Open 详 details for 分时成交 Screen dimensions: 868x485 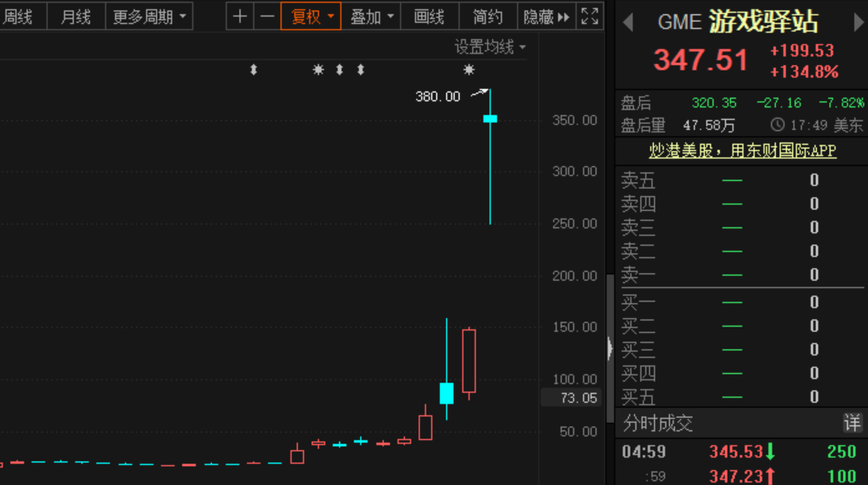coord(852,424)
